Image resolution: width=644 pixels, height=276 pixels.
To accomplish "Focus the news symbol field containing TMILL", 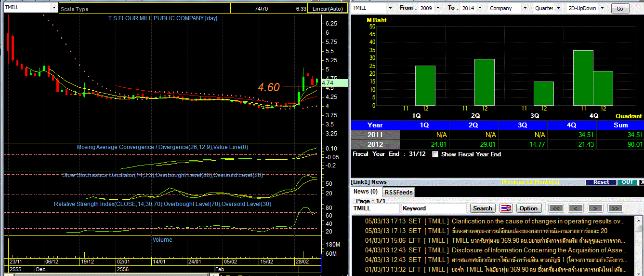I will click(376, 208).
